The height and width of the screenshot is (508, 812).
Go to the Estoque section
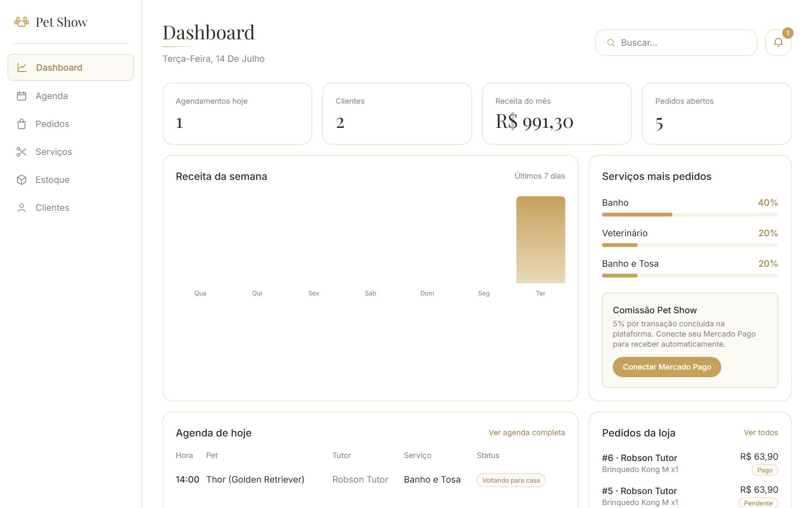click(71, 180)
